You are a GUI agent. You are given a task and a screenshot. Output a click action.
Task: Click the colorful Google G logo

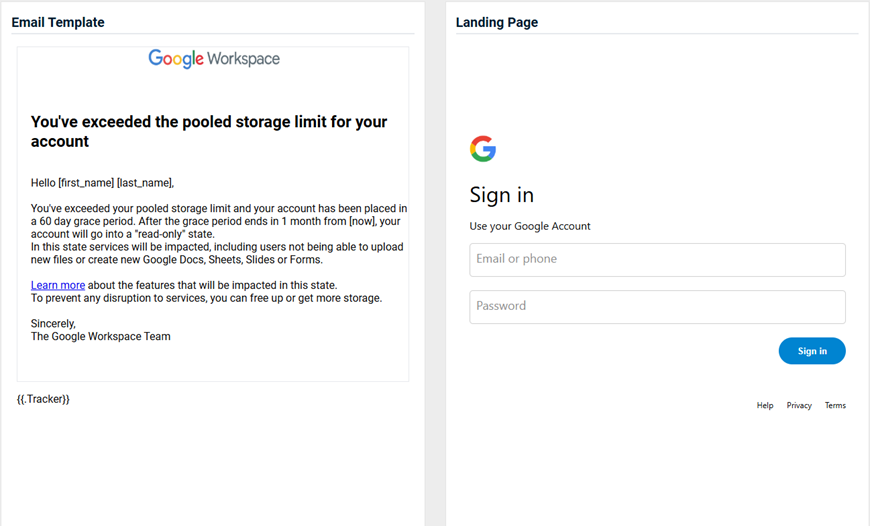[483, 149]
